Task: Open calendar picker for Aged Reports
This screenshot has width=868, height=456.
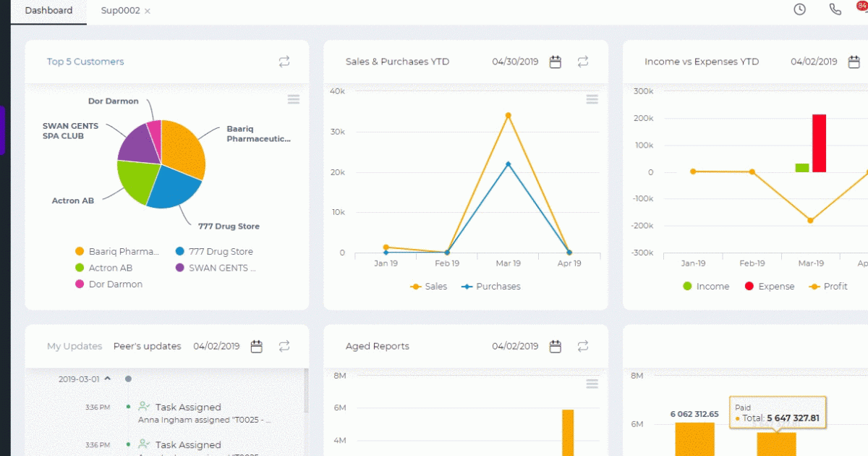Action: (556, 347)
